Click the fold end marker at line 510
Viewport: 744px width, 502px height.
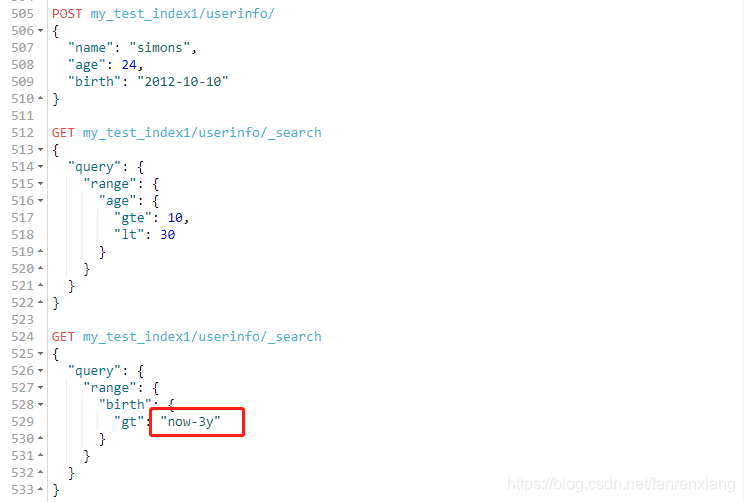pyautogui.click(x=40, y=98)
